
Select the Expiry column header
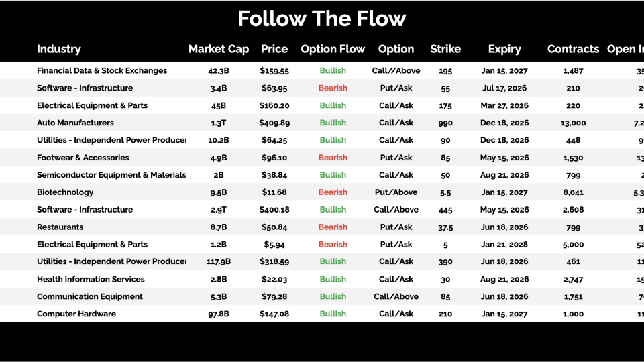point(504,49)
